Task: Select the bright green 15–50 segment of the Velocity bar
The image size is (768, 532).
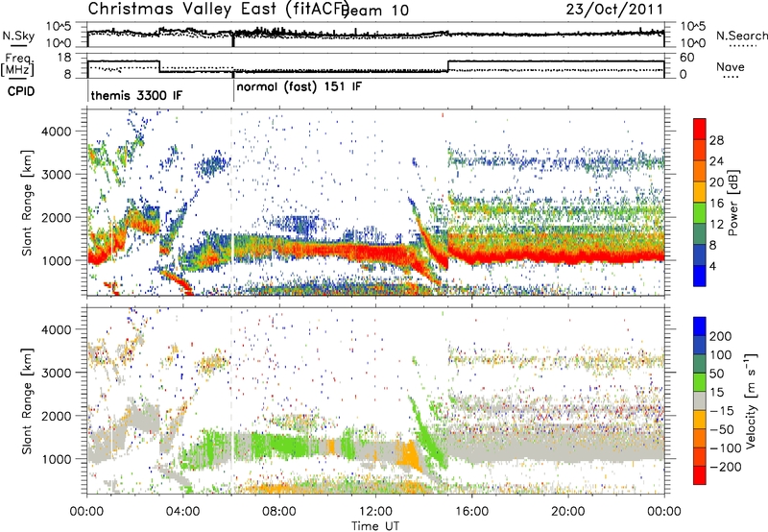Action: [x=700, y=382]
